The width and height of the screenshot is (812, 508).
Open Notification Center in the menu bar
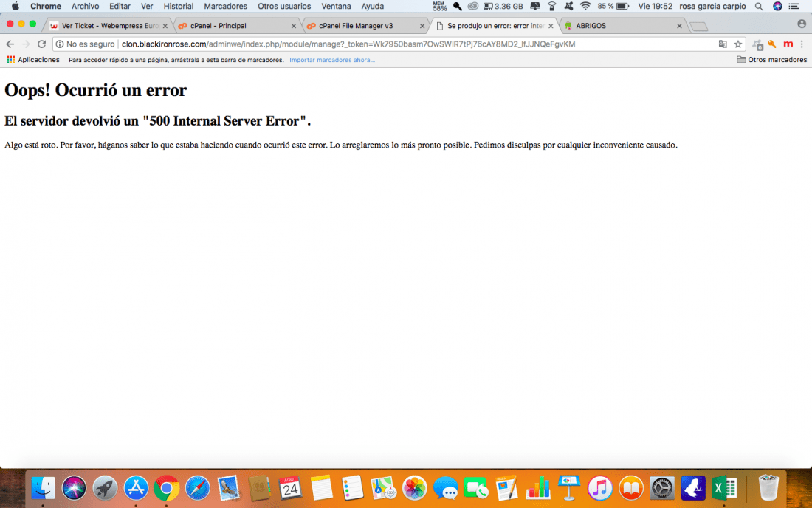point(794,6)
